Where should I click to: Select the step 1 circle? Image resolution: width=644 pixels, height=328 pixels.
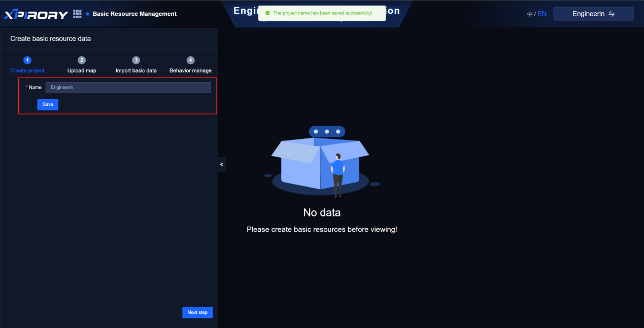(27, 60)
